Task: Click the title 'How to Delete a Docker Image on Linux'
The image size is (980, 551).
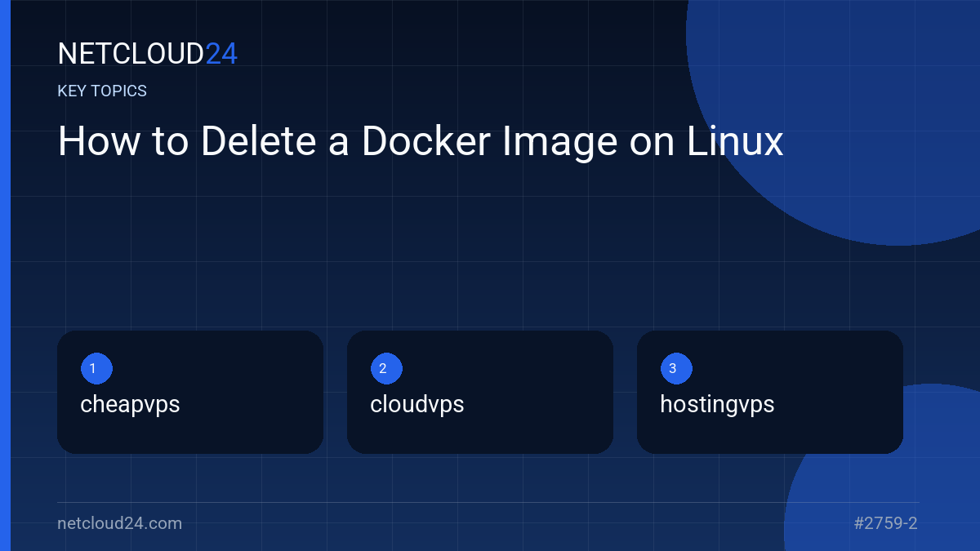Action: 421,141
